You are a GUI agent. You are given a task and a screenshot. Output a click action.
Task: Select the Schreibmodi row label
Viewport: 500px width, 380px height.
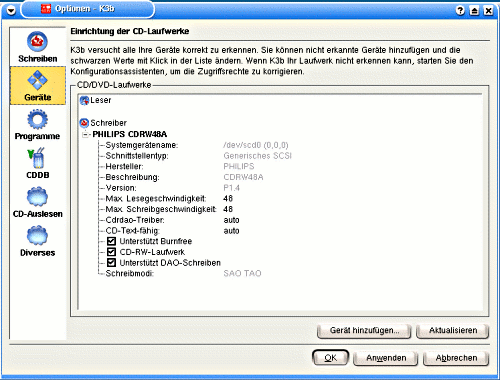click(x=129, y=273)
